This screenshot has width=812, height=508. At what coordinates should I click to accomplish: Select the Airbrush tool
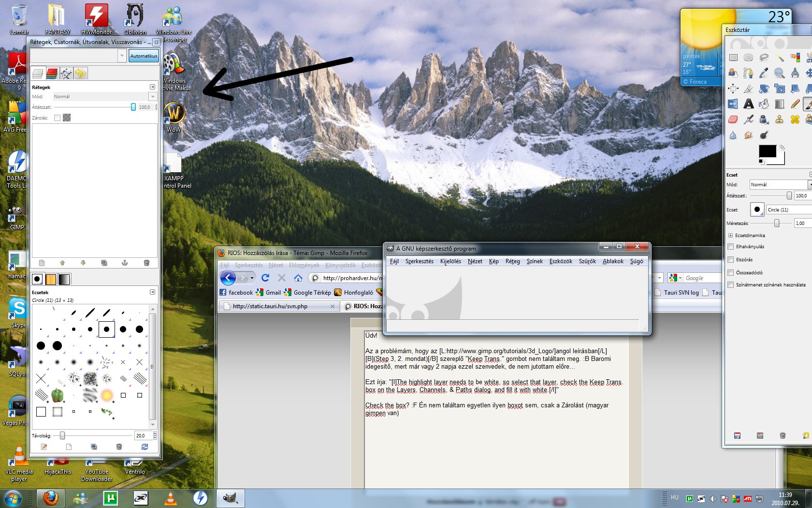(x=748, y=120)
